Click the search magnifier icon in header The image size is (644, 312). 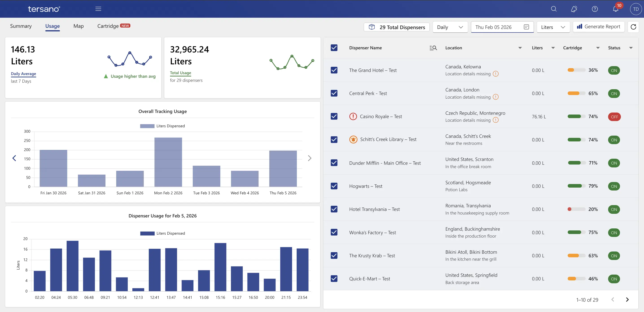pos(554,9)
